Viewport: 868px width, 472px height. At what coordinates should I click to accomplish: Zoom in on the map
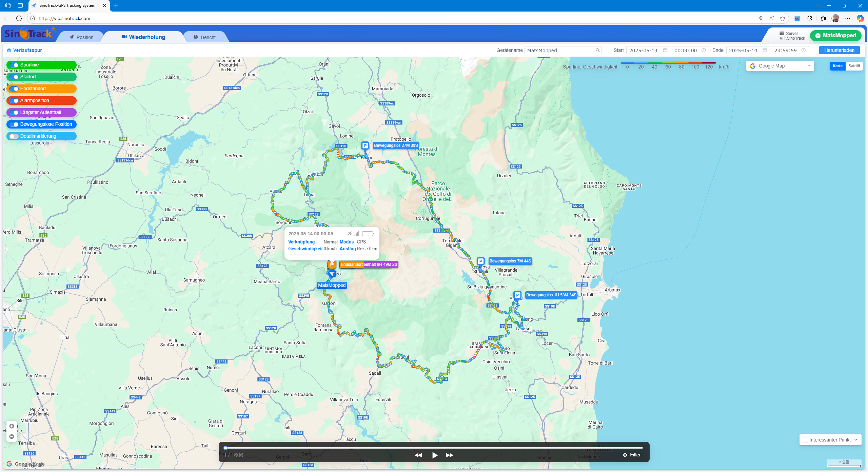coord(12,426)
